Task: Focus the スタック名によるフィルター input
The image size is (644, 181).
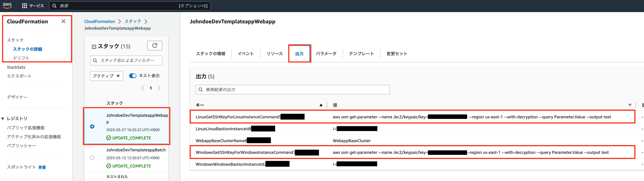Action: point(126,60)
